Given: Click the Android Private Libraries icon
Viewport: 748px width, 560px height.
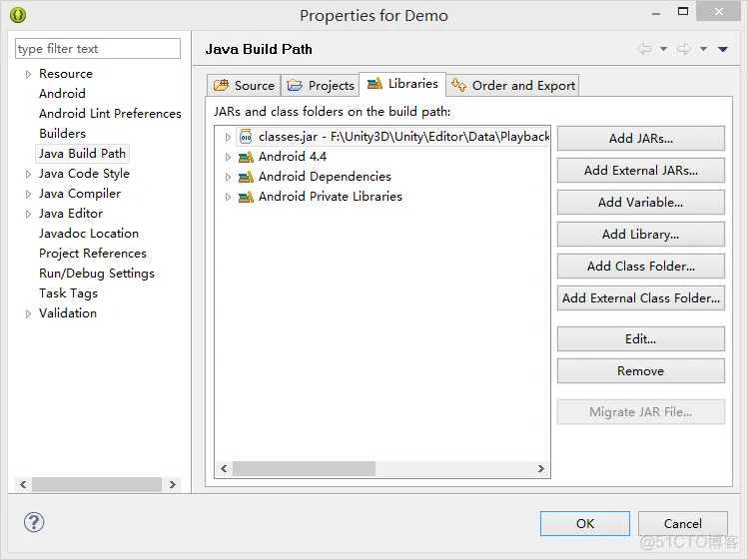Looking at the screenshot, I should pos(246,197).
